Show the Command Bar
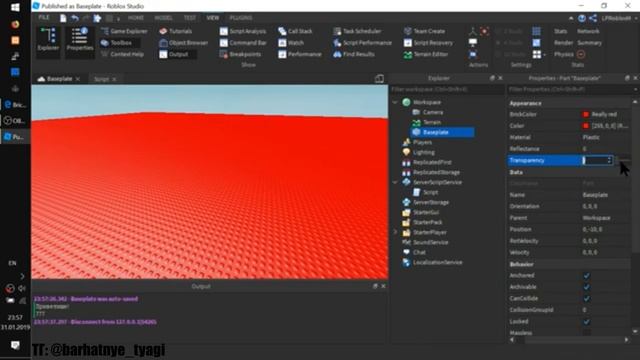 tap(243, 43)
